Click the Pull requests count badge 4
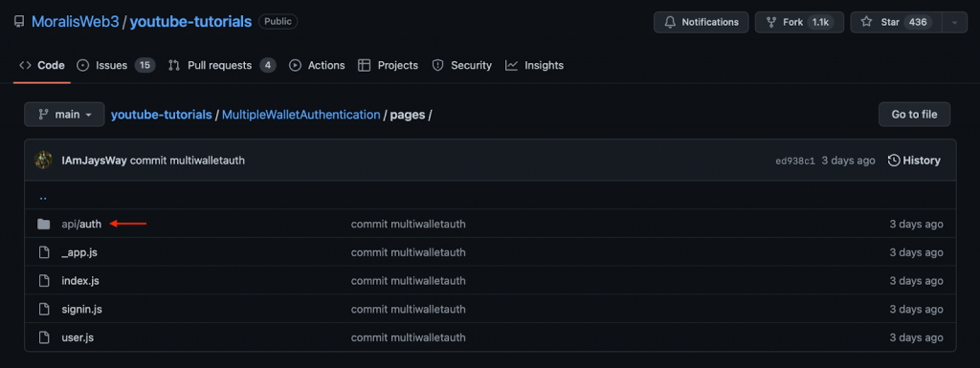The image size is (980, 368). 268,65
